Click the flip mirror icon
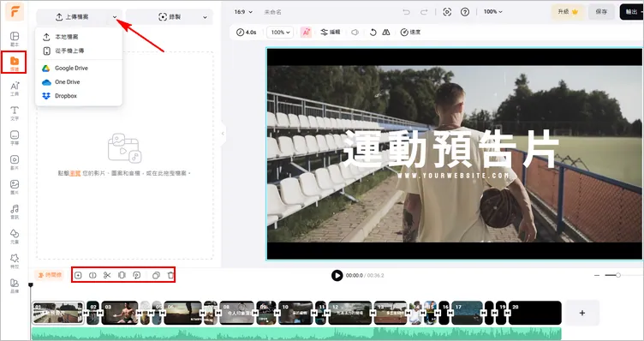 (386, 32)
